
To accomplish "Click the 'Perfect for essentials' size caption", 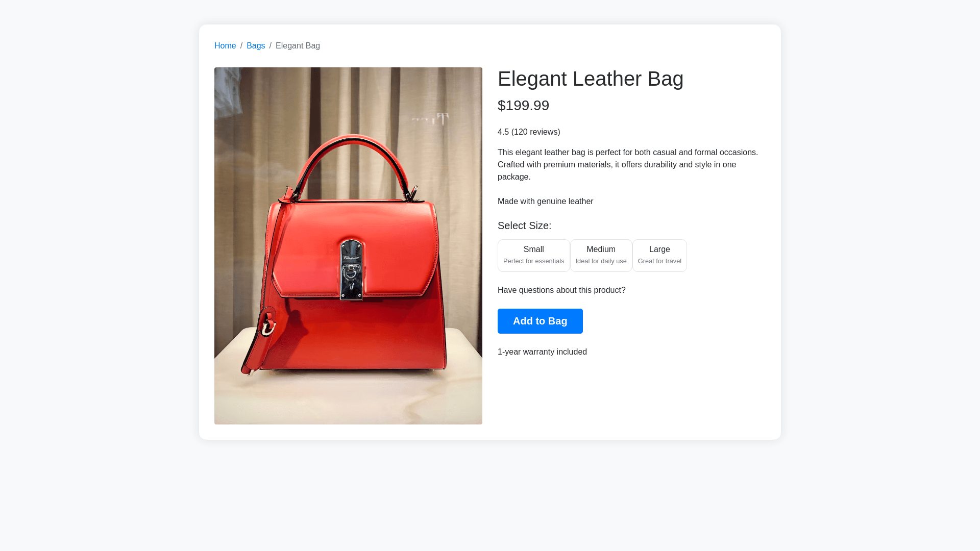I will (x=533, y=261).
